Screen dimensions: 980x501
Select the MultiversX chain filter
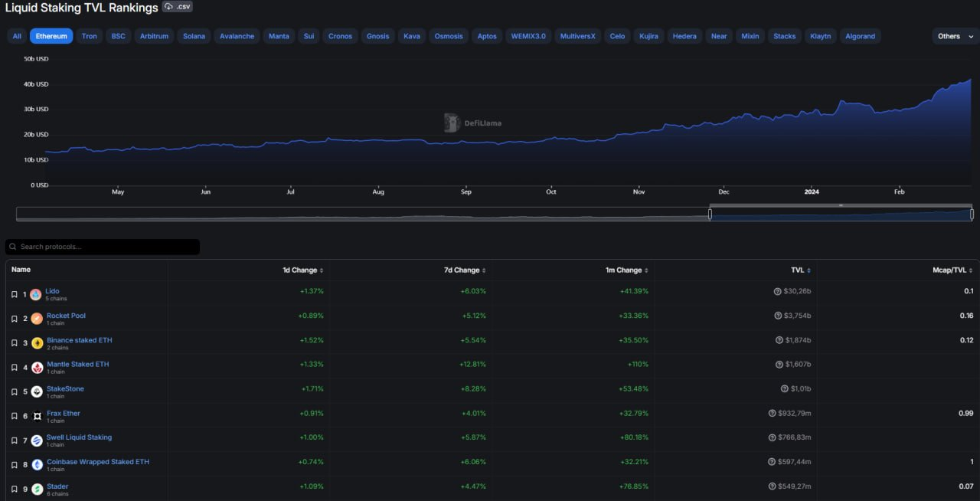point(577,36)
